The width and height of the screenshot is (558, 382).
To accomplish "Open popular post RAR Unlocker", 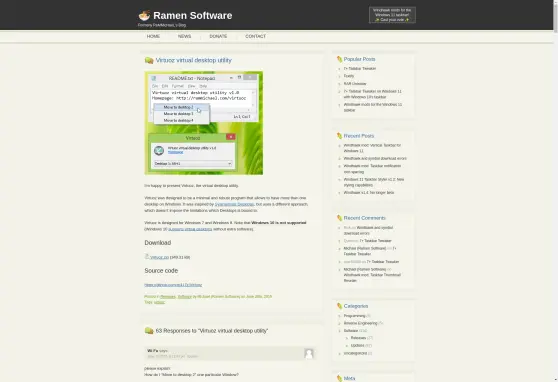I will (355, 84).
